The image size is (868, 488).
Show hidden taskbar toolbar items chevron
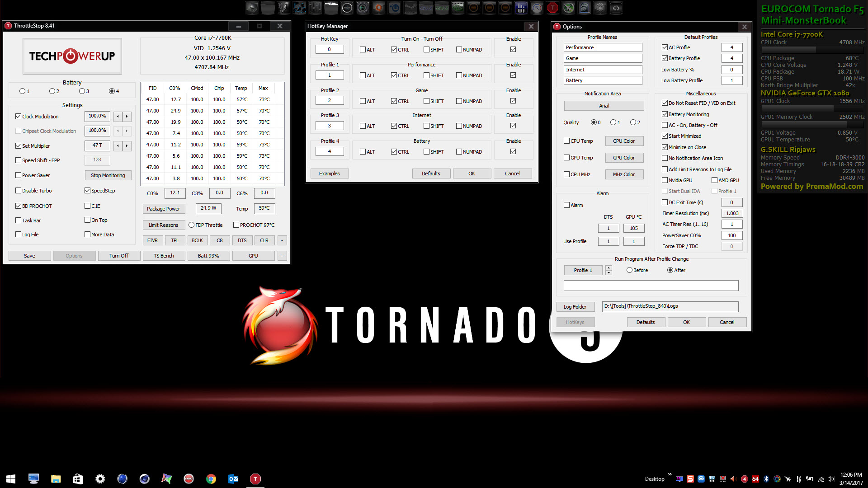670,474
